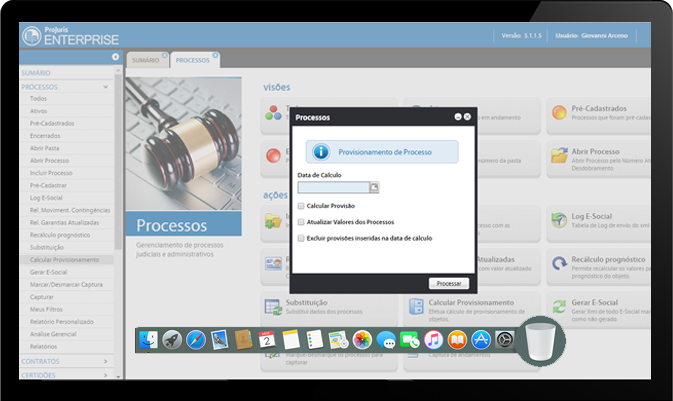Click the info icon in Provisionamento banner

321,152
